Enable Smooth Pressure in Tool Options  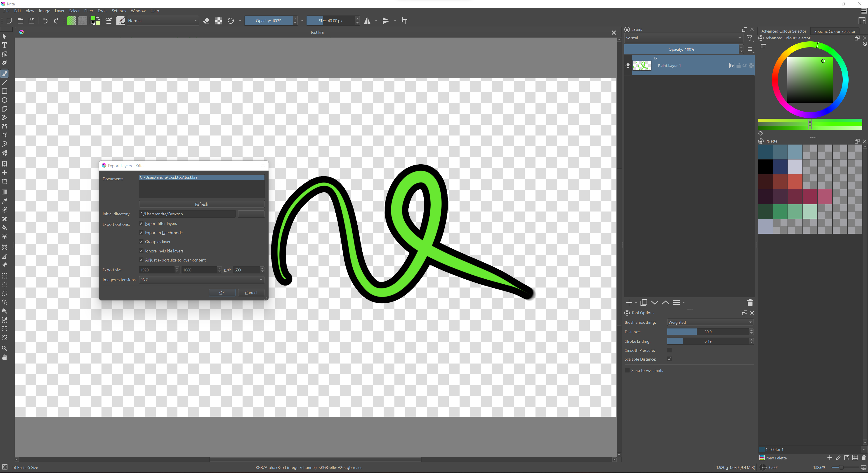coord(669,350)
